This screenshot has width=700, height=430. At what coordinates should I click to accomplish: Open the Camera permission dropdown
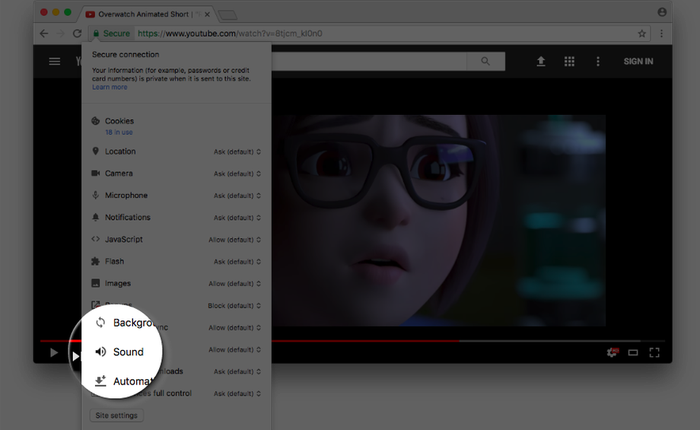click(x=237, y=174)
